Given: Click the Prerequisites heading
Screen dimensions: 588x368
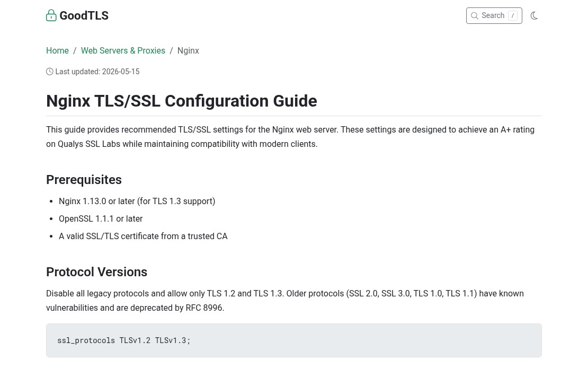Looking at the screenshot, I should coord(84,180).
